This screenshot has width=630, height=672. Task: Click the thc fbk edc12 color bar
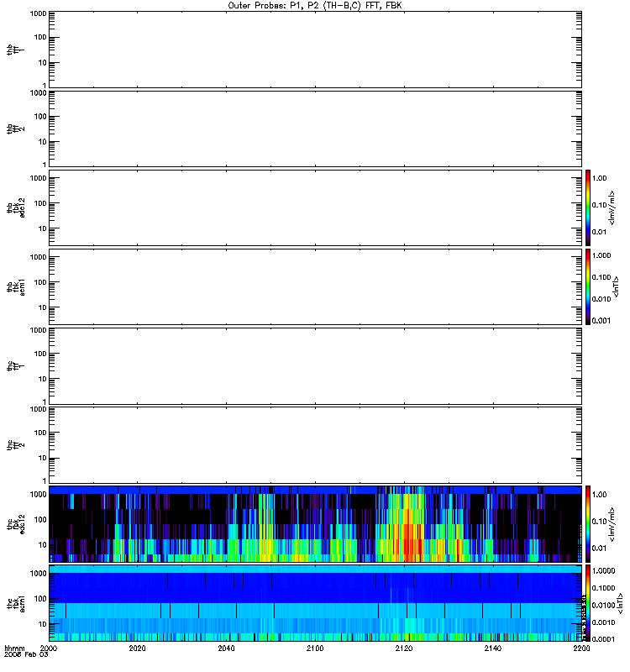coord(588,523)
